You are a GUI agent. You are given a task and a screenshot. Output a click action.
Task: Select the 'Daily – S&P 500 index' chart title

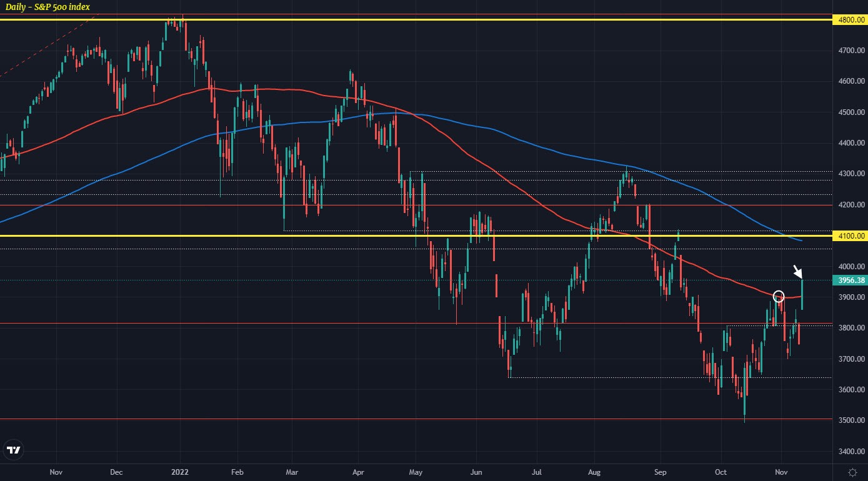[x=47, y=7]
